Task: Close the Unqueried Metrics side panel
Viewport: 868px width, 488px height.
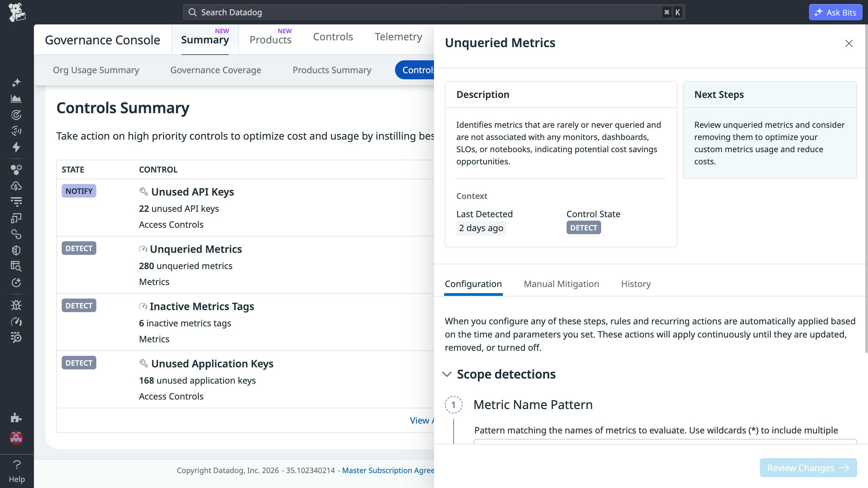Action: coord(849,43)
